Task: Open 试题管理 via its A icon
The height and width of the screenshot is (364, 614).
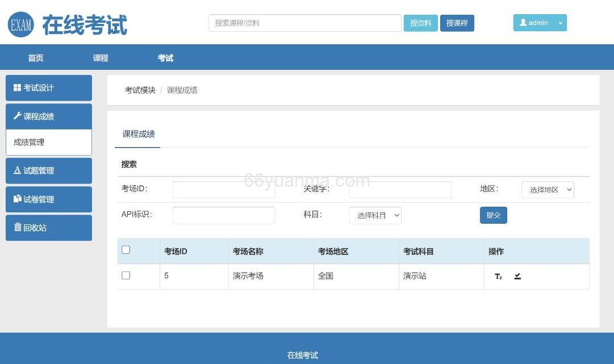Action: click(x=17, y=170)
